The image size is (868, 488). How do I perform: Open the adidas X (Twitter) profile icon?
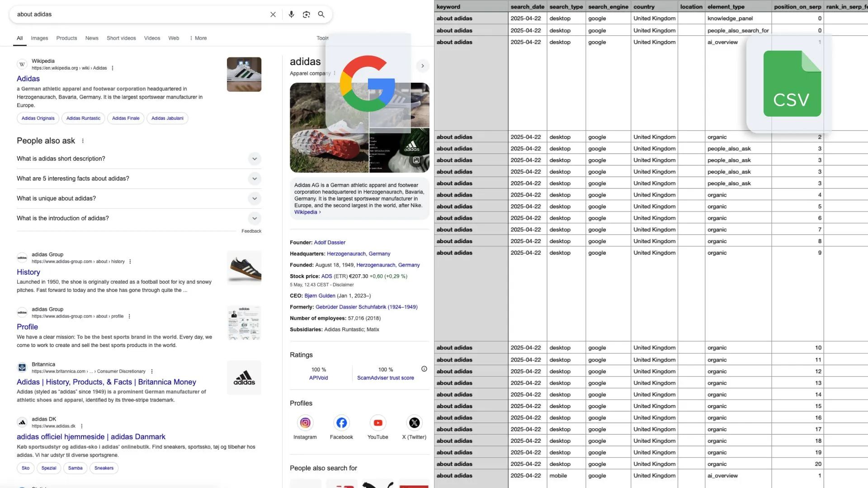[414, 422]
